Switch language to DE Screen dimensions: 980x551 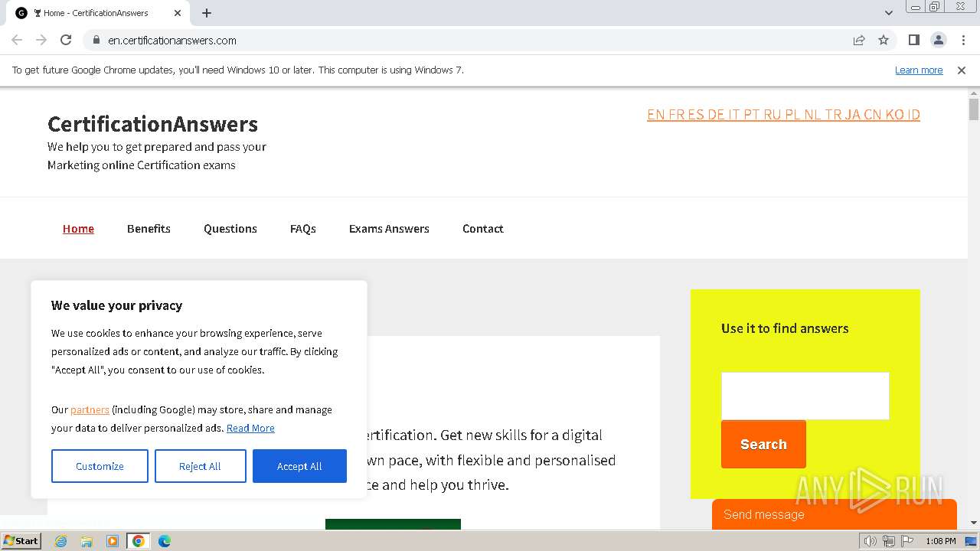pyautogui.click(x=717, y=115)
